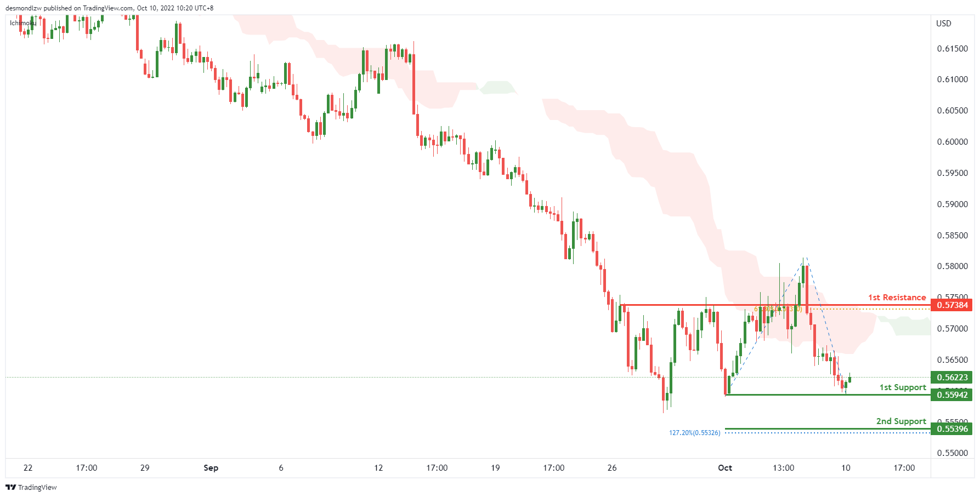The height and width of the screenshot is (497, 980).
Task: Click the 0.55942 support price tag
Action: click(952, 395)
